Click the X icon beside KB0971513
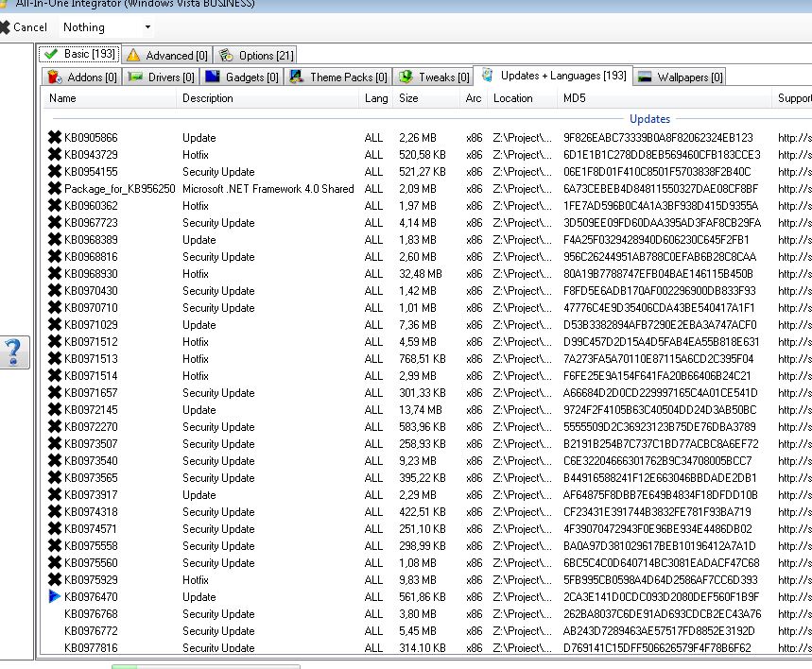The width and height of the screenshot is (812, 669). pos(55,359)
